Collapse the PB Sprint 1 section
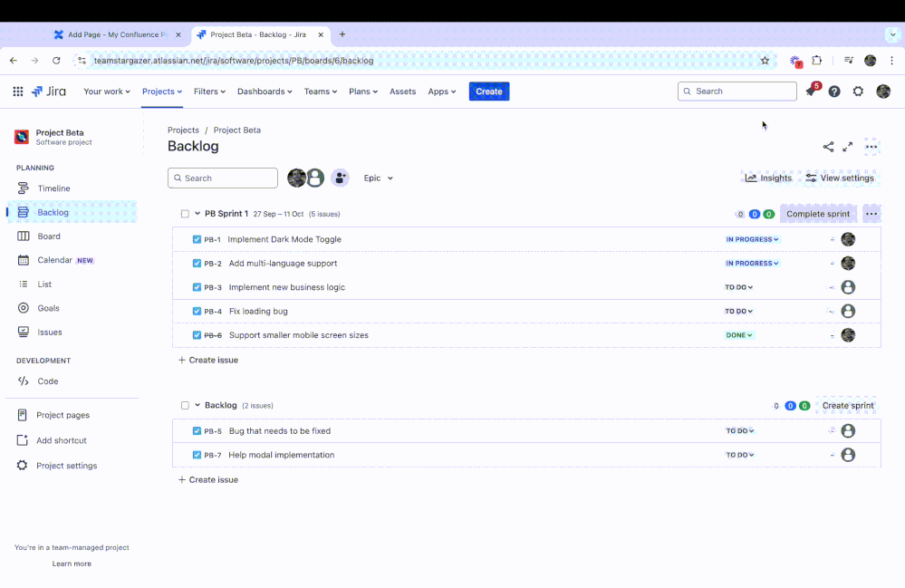The width and height of the screenshot is (905, 588). 197,214
